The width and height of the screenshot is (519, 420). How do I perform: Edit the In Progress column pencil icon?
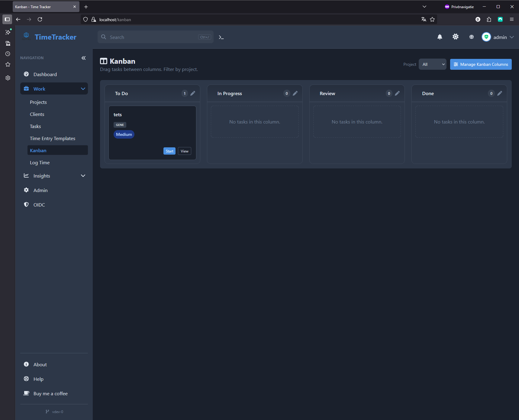[x=295, y=93]
